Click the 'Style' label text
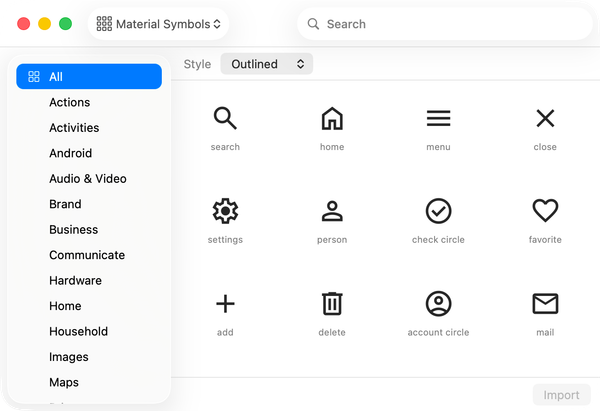Viewport: 600px width, 411px height. 197,64
